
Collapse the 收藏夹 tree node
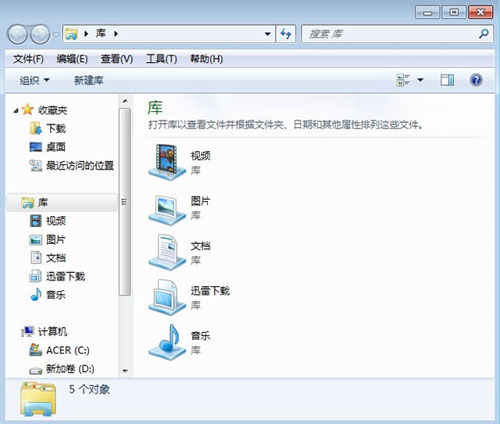pyautogui.click(x=16, y=110)
